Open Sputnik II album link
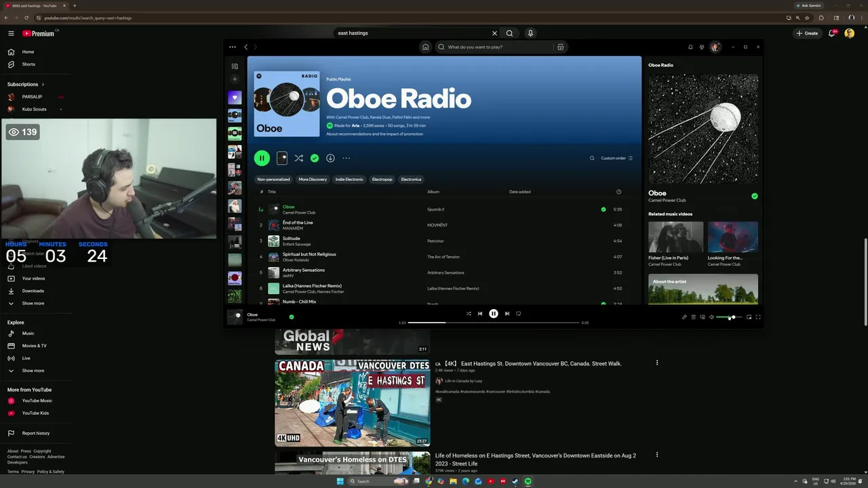 [x=435, y=209]
